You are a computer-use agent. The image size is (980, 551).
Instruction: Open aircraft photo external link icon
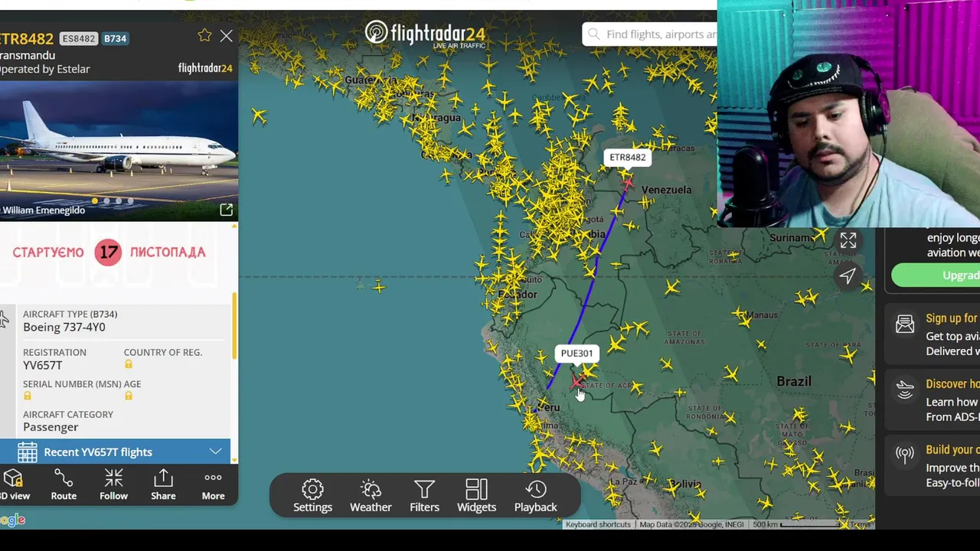[226, 210]
